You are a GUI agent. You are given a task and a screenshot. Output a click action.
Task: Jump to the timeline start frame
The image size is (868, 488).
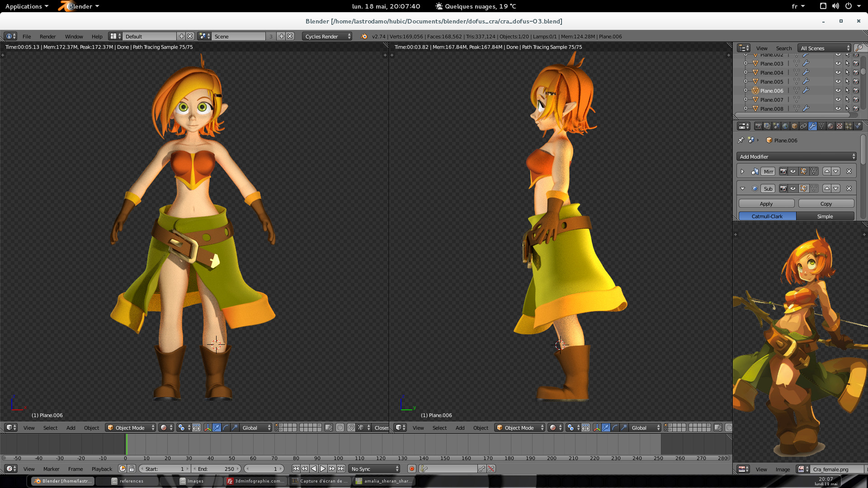tap(296, 469)
